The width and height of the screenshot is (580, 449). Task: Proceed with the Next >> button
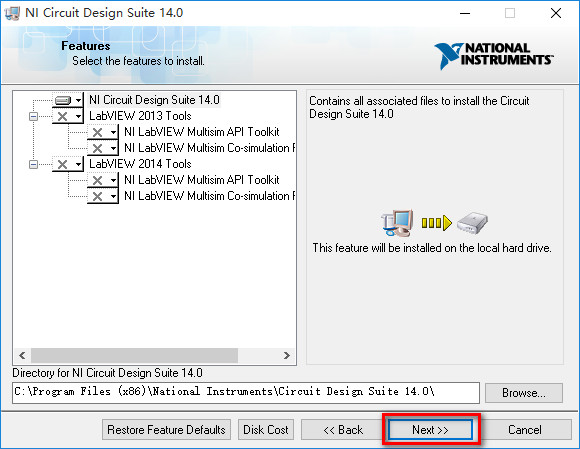[x=430, y=430]
